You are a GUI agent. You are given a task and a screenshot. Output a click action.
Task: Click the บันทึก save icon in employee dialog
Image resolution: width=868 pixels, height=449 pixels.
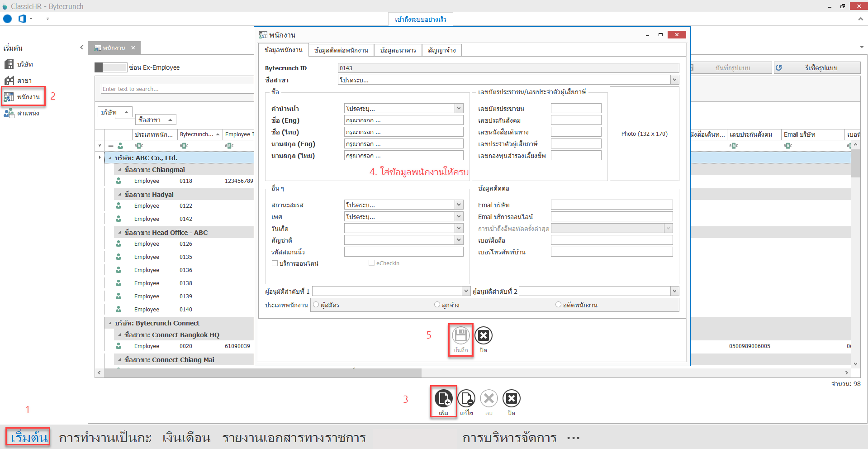[x=460, y=336]
